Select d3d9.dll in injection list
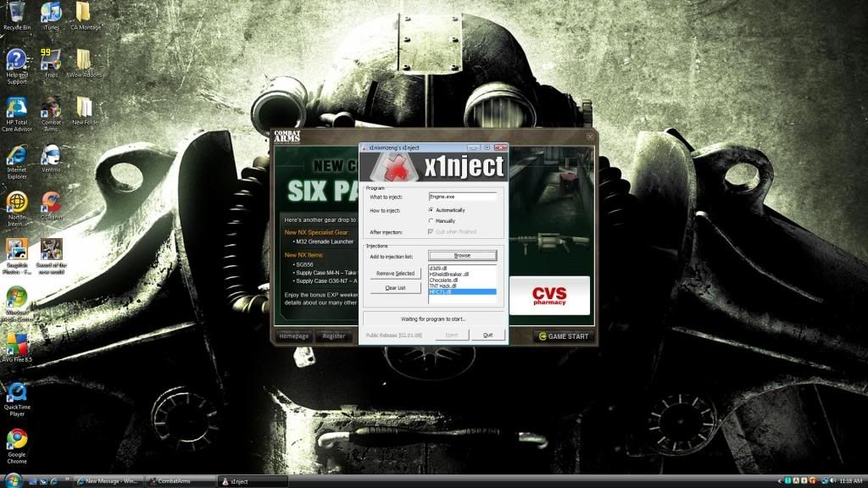The height and width of the screenshot is (488, 868). pyautogui.click(x=462, y=269)
